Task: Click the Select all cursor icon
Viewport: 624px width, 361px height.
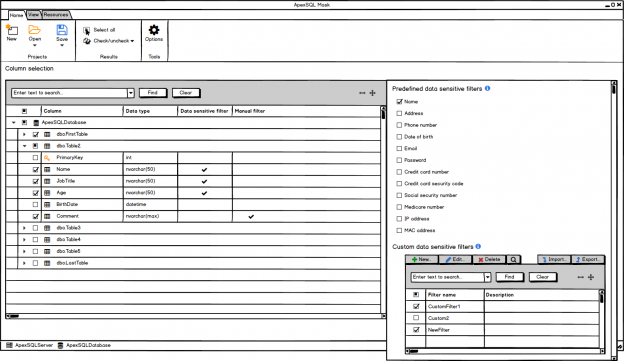Action: (x=86, y=31)
